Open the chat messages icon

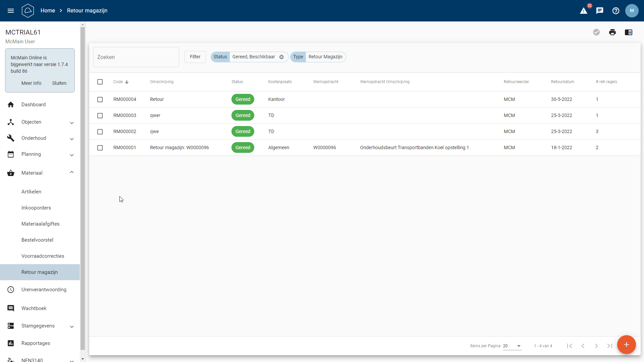tap(600, 11)
